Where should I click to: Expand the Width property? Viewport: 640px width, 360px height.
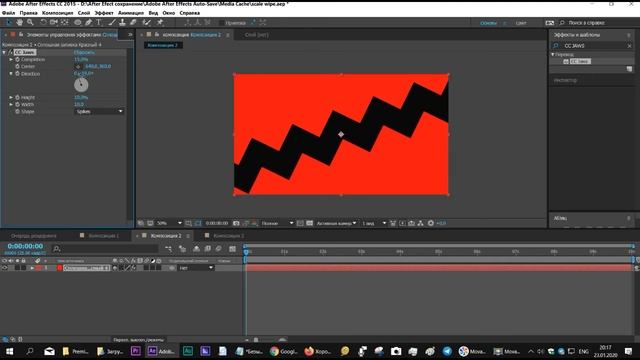click(x=11, y=104)
